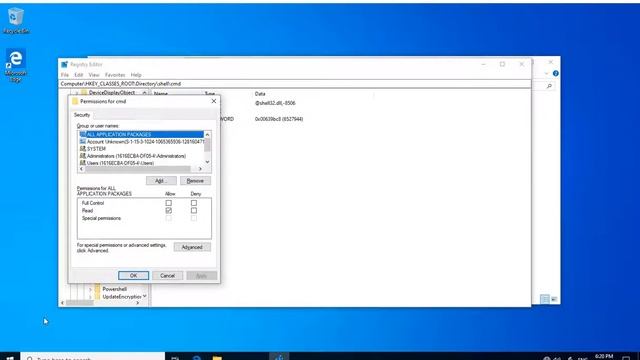This screenshot has height=360, width=640.
Task: Expand the UpdateEncryption tree node
Action: coord(90,297)
